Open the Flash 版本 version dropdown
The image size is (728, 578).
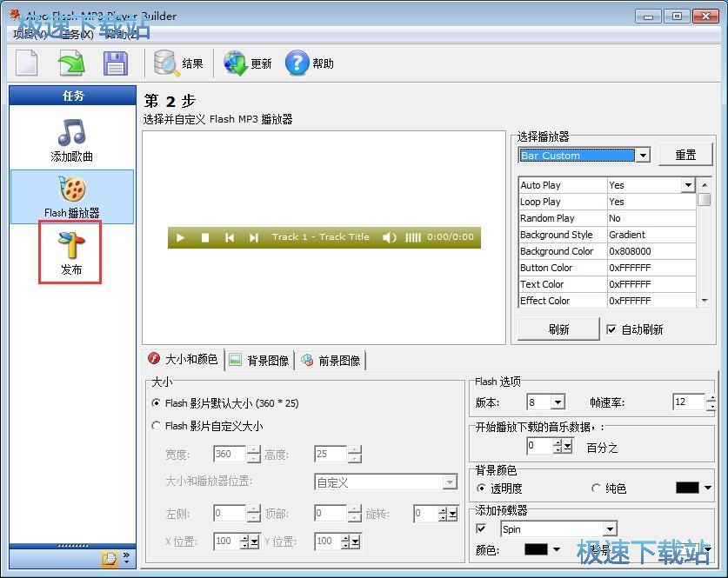click(558, 402)
